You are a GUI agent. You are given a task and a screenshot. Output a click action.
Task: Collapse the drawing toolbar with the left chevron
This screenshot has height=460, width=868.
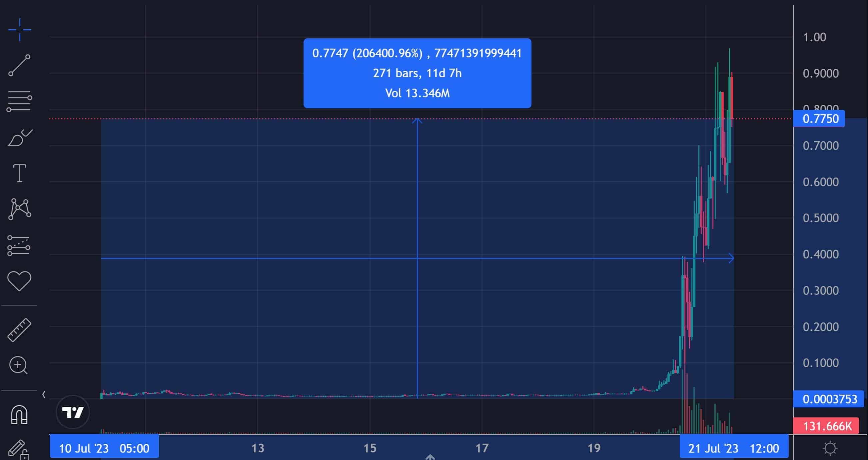(x=43, y=394)
